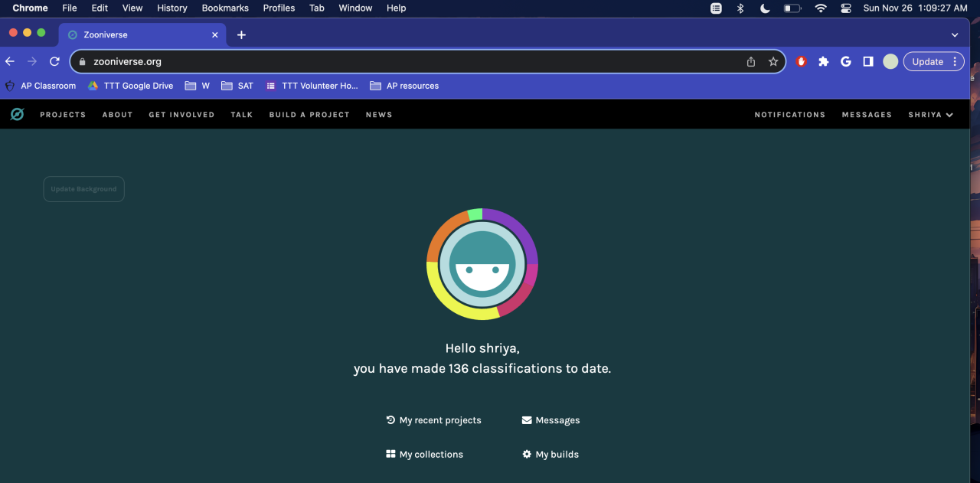Open the File menu
This screenshot has width=980, height=483.
[x=70, y=8]
